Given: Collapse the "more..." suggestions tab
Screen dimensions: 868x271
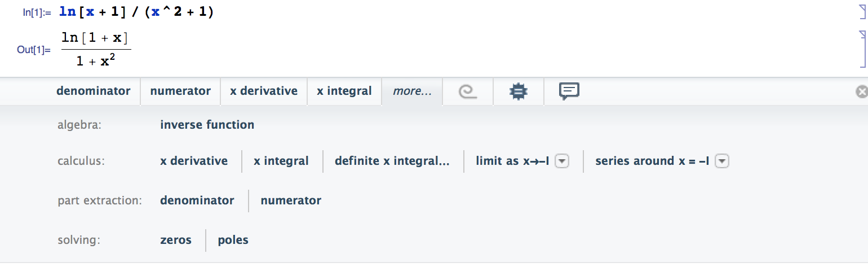Looking at the screenshot, I should coord(412,91).
